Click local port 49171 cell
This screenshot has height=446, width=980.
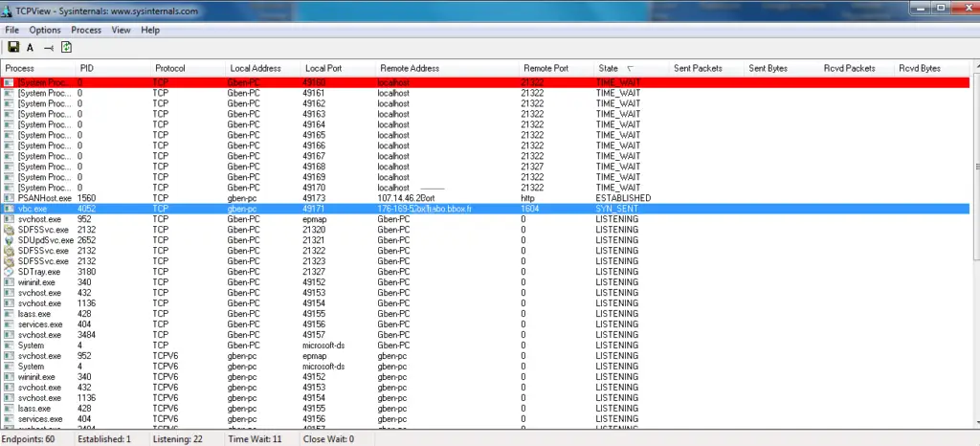(x=314, y=209)
